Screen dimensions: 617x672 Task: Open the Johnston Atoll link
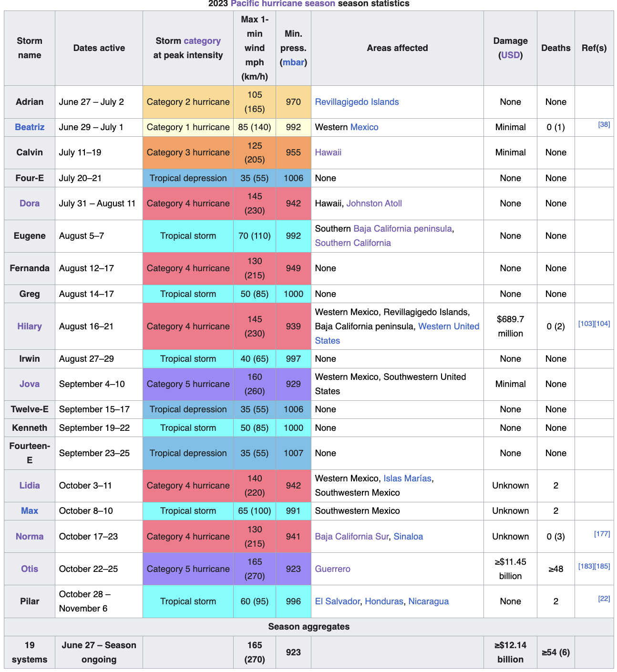coord(374,204)
